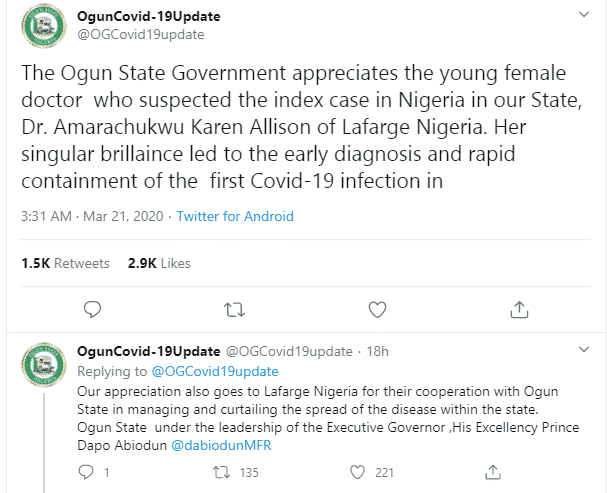This screenshot has height=493, width=607.
Task: Open the main tweet's more options chevron
Action: (584, 17)
